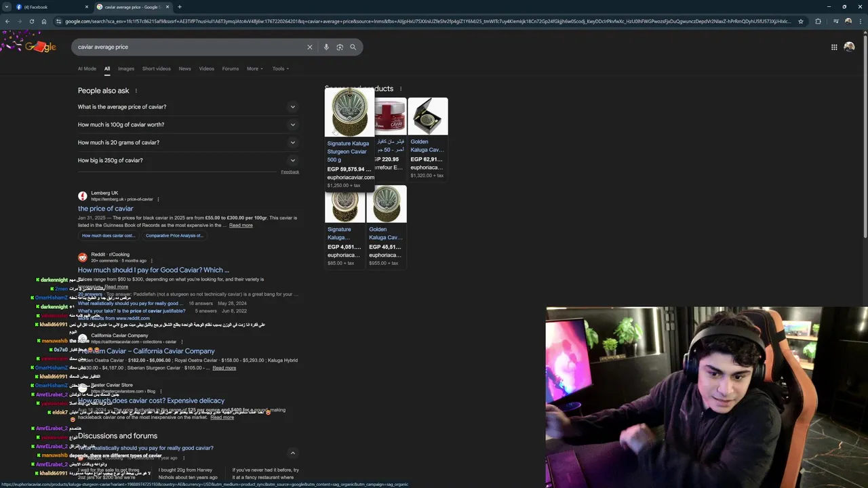Open the euphoriacaviar.com seller link

coord(351,178)
